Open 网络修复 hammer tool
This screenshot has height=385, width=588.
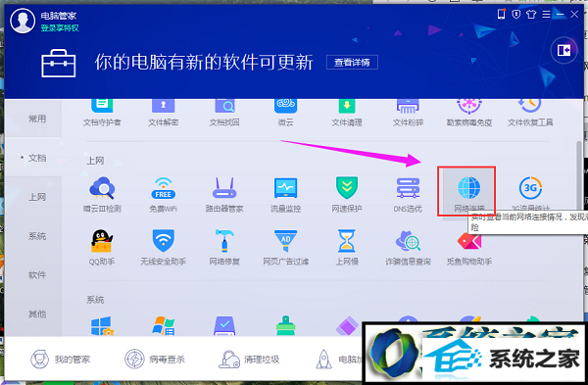224,248
